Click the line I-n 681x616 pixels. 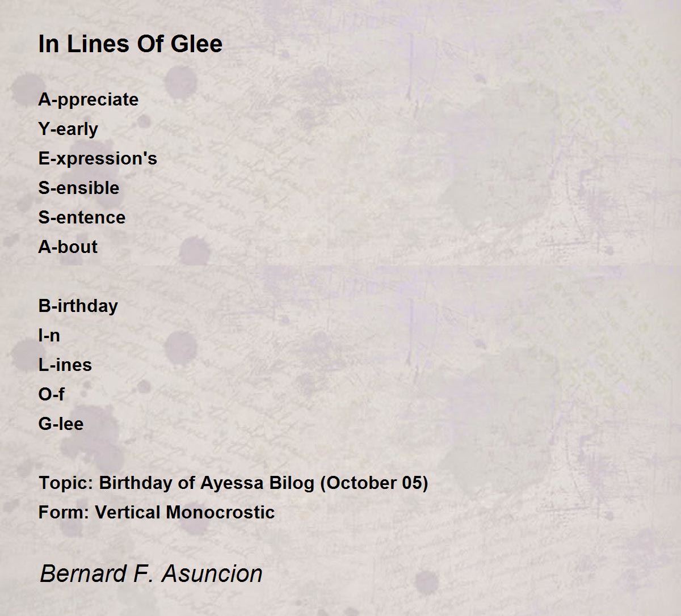click(49, 335)
